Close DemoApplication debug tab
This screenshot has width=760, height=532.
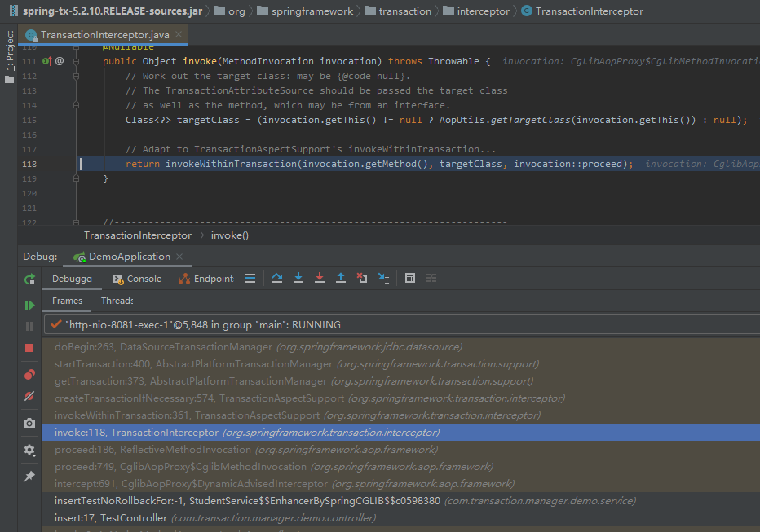click(x=179, y=257)
